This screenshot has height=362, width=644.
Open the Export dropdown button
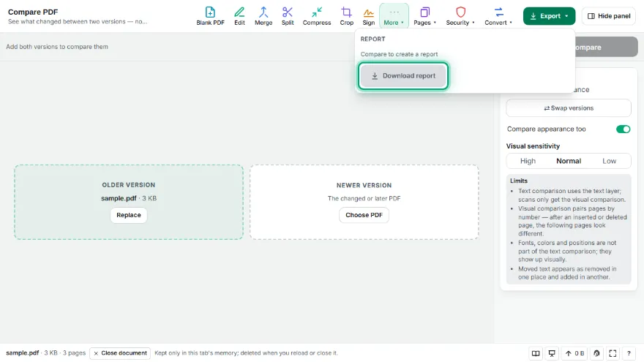point(549,16)
